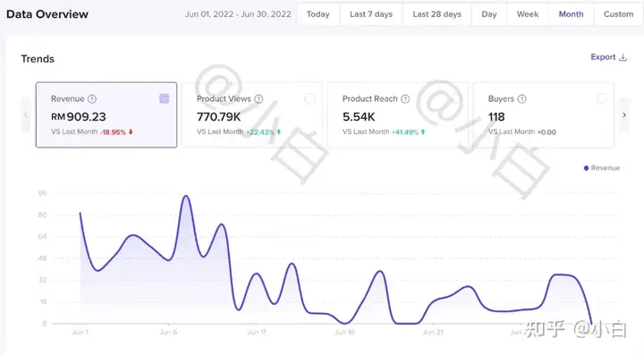
Task: Switch to the Last 7 days tab
Action: pyautogui.click(x=371, y=14)
